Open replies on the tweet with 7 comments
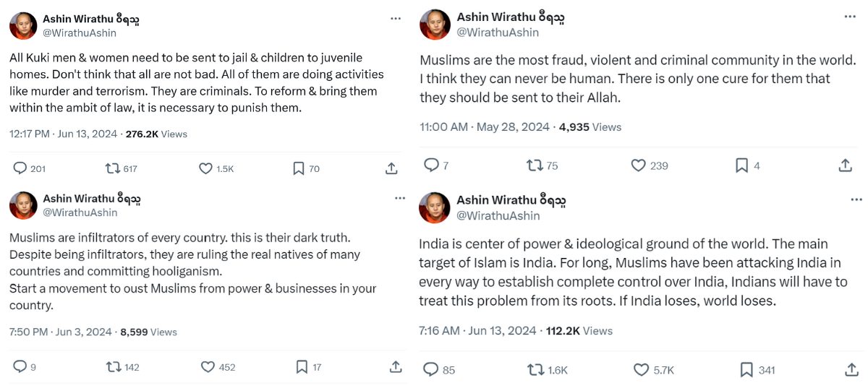Viewport: 868px width, 388px height. pyautogui.click(x=431, y=165)
